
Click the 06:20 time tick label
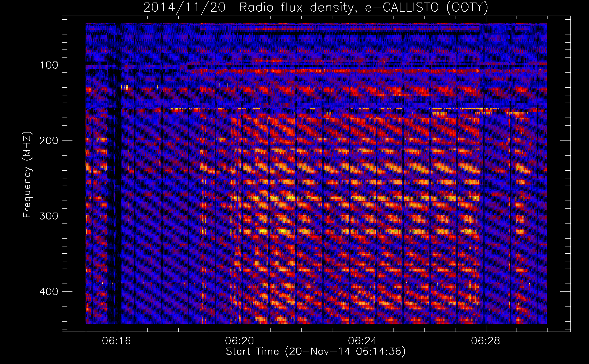(240, 341)
